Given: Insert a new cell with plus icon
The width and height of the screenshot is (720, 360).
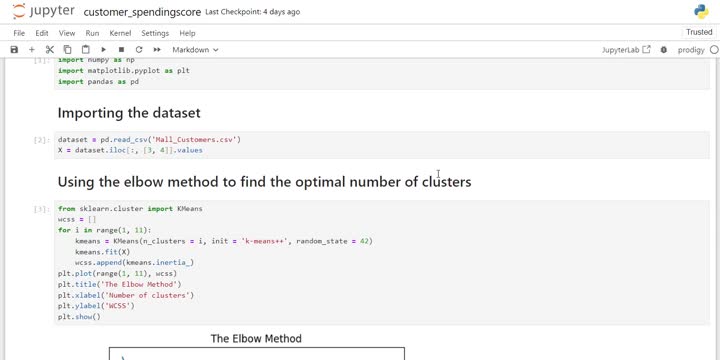Looking at the screenshot, I should pyautogui.click(x=32, y=50).
